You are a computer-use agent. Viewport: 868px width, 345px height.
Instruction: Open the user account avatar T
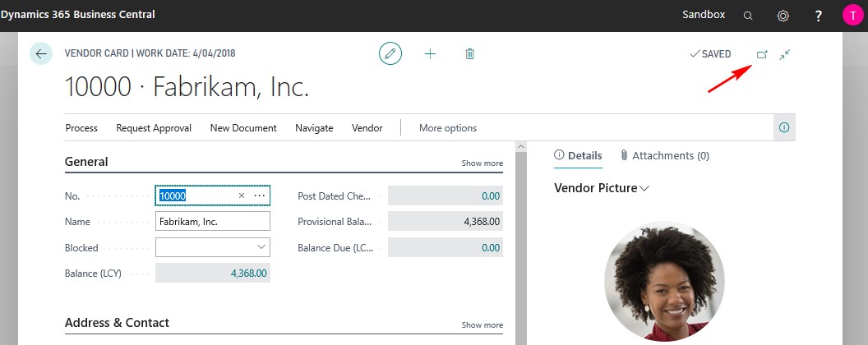pyautogui.click(x=852, y=15)
